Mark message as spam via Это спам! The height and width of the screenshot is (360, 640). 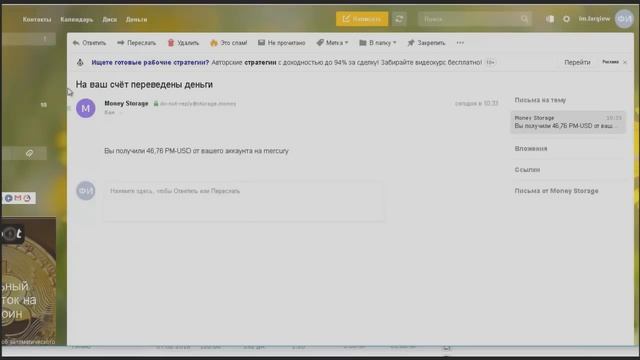coord(229,43)
